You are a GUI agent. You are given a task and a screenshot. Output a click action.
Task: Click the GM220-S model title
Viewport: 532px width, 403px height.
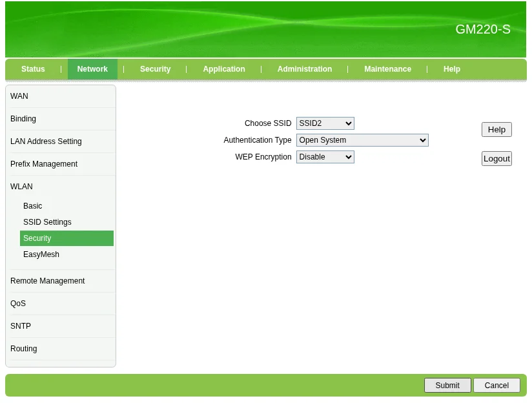click(x=482, y=29)
